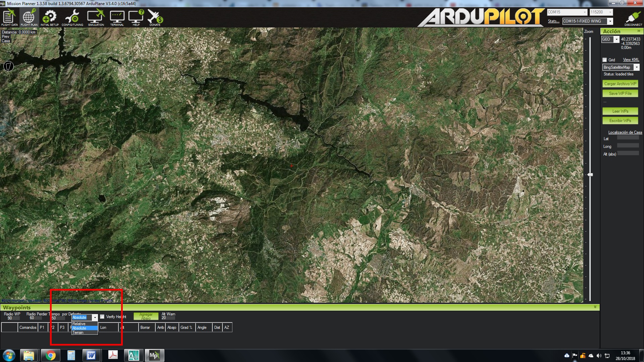Open the View KML link
The image size is (644, 362).
point(631,60)
